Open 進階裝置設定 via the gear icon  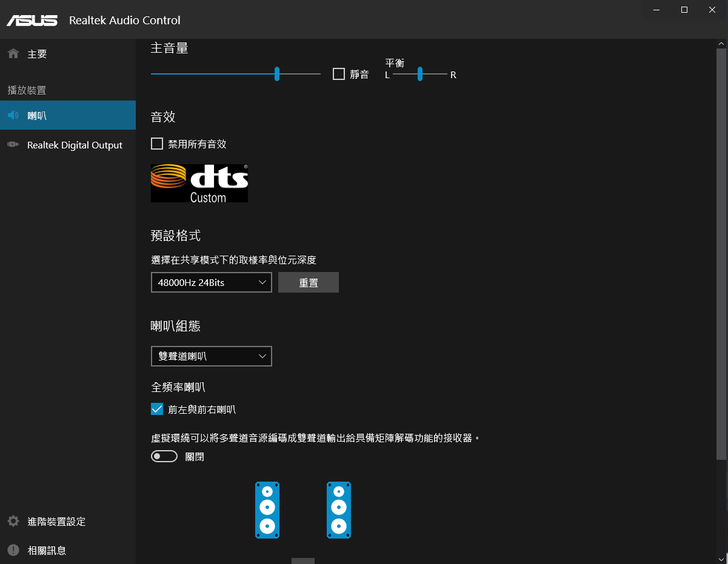click(x=13, y=521)
